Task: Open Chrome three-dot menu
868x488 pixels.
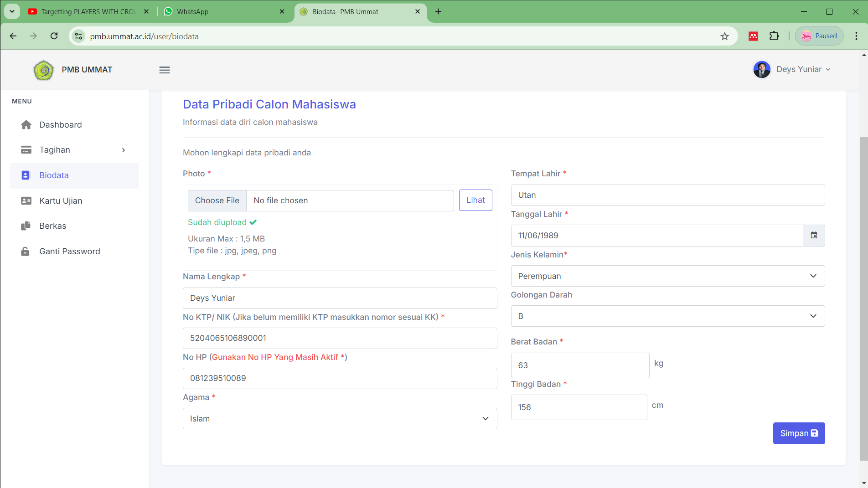Action: tap(856, 36)
